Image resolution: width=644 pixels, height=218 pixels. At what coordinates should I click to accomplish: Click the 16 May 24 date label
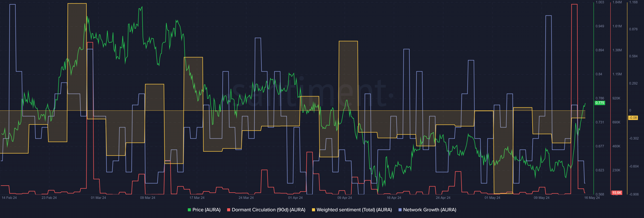coord(592,198)
